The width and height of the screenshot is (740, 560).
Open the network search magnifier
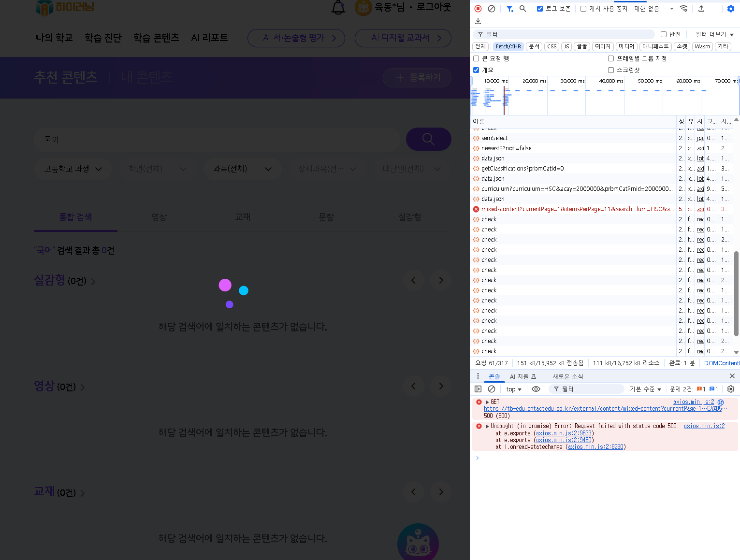[523, 9]
